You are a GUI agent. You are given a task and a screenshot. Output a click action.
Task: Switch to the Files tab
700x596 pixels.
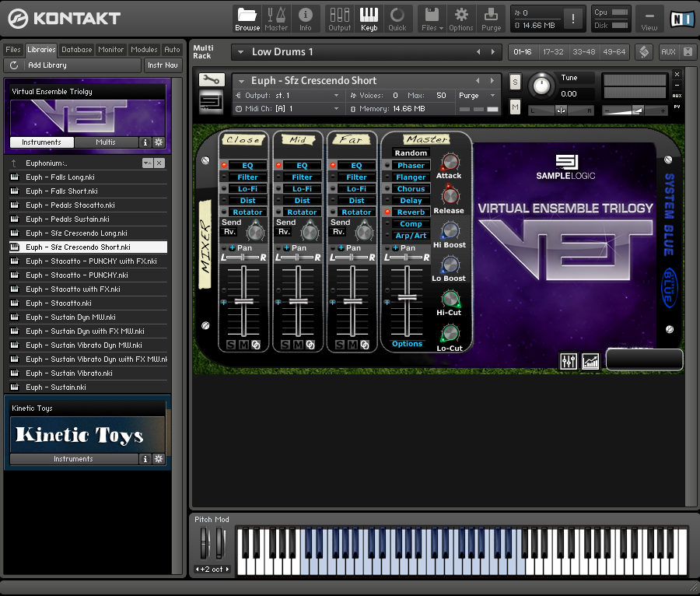tap(13, 50)
